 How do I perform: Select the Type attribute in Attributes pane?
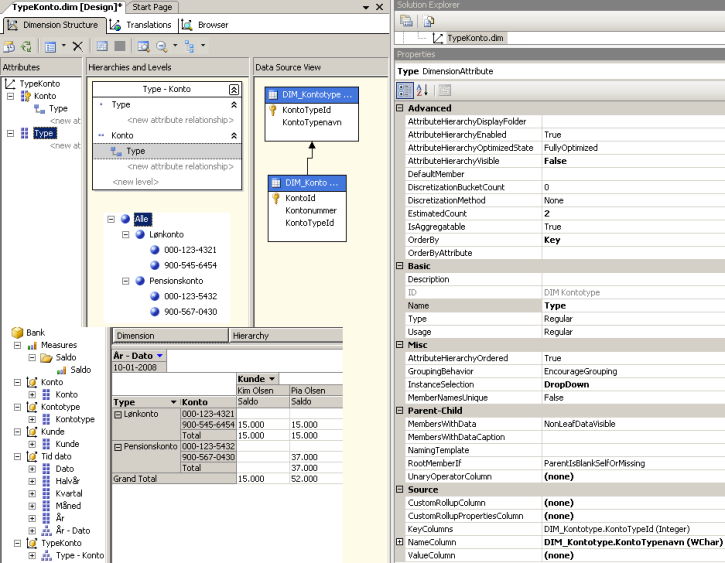(x=44, y=134)
